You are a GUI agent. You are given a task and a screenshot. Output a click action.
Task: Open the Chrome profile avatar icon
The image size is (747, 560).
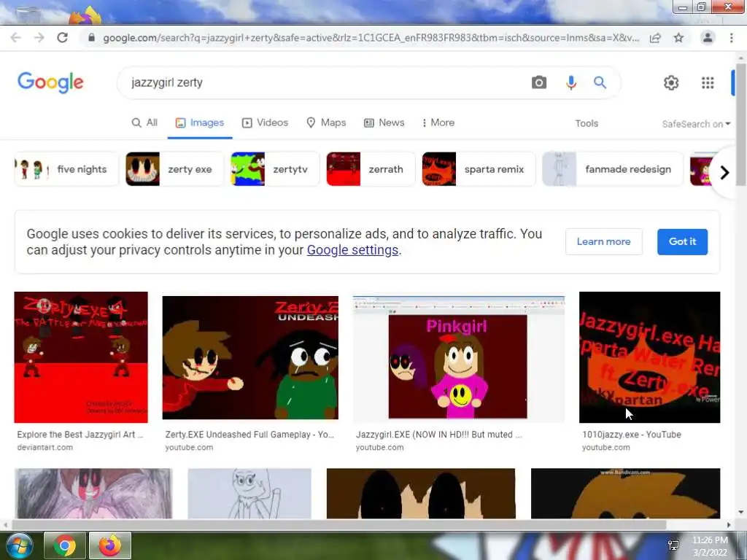pyautogui.click(x=708, y=38)
